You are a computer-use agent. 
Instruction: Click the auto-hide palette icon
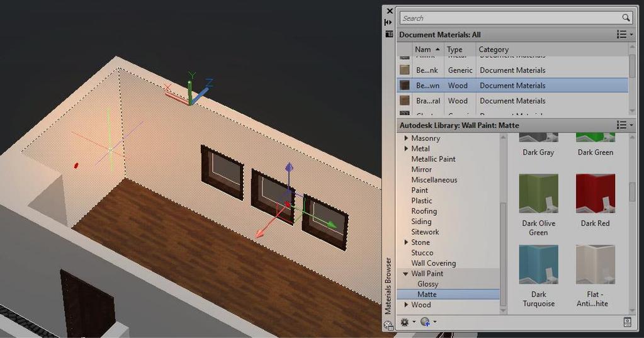tap(388, 22)
